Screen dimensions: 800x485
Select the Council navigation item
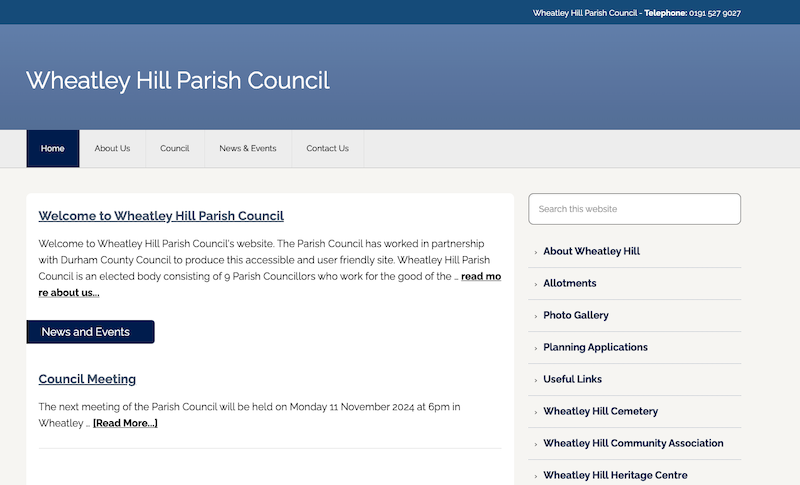(174, 149)
